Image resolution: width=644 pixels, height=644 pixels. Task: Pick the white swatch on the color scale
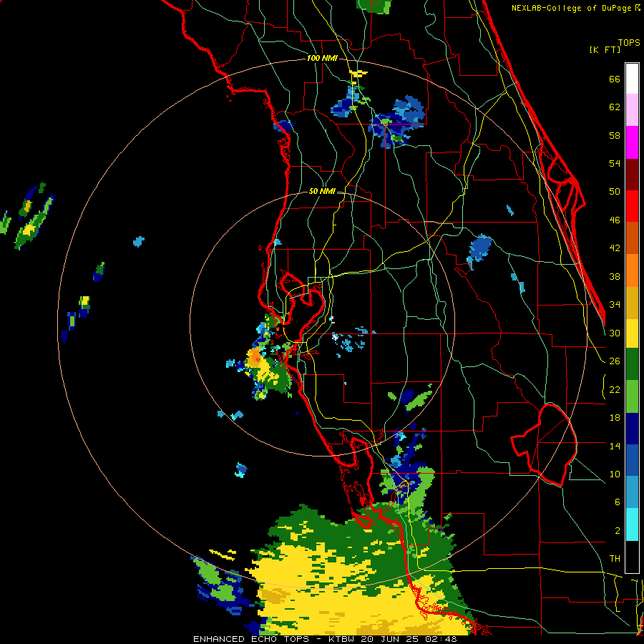pos(632,79)
